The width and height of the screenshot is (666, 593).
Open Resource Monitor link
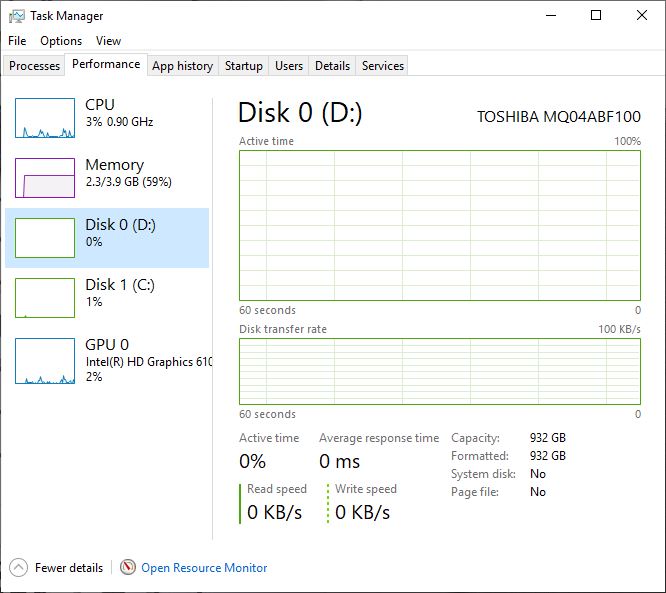point(204,567)
